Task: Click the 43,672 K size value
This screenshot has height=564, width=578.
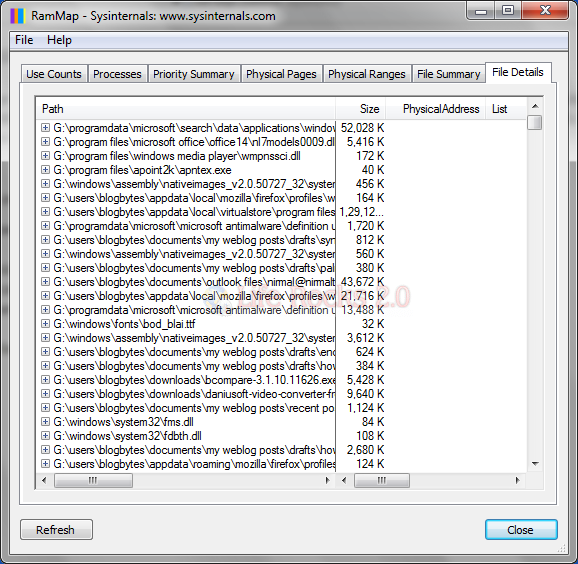Action: pyautogui.click(x=362, y=282)
